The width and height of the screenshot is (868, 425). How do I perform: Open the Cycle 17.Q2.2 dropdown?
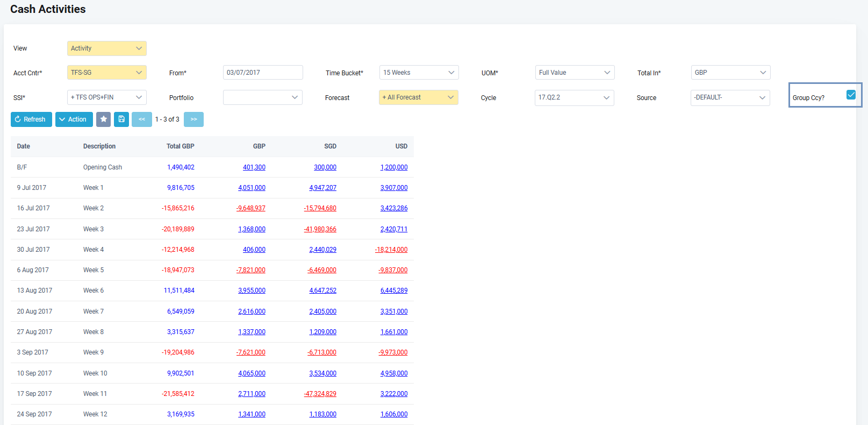click(574, 97)
